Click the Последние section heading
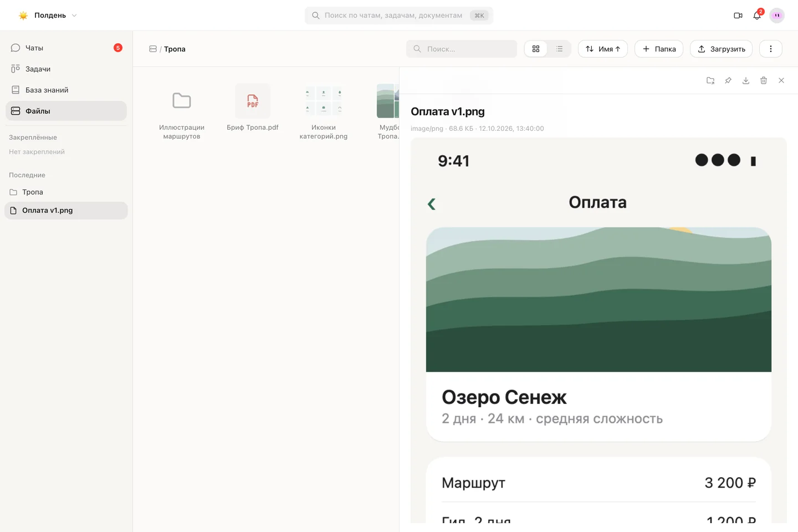This screenshot has height=532, width=798. [x=27, y=175]
